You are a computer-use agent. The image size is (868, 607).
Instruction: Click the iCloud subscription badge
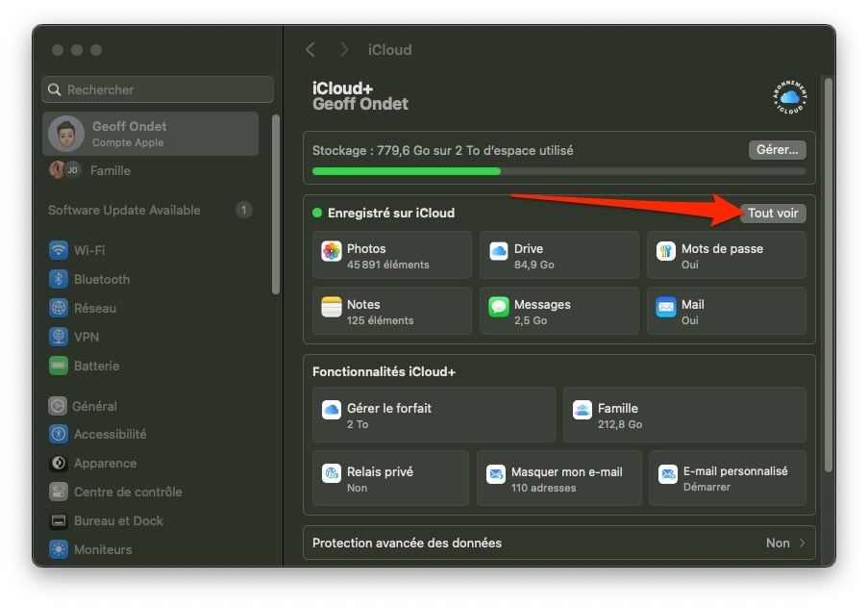(x=789, y=97)
